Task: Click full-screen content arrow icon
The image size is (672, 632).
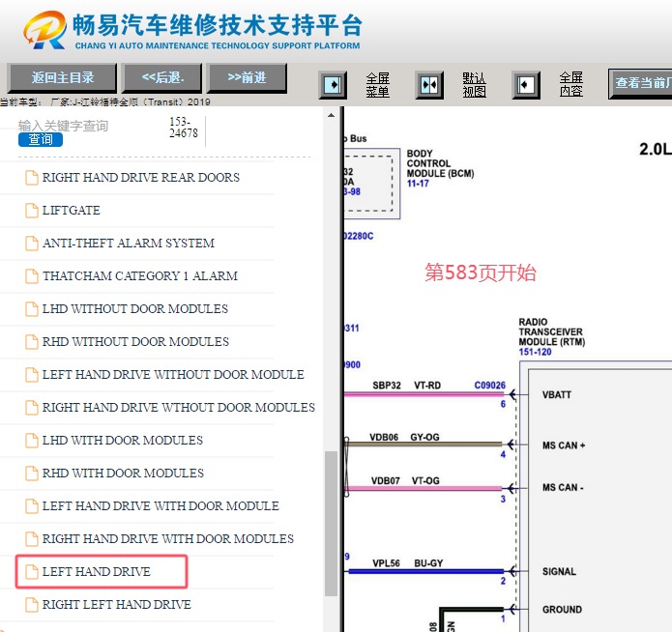Action: coord(525,85)
